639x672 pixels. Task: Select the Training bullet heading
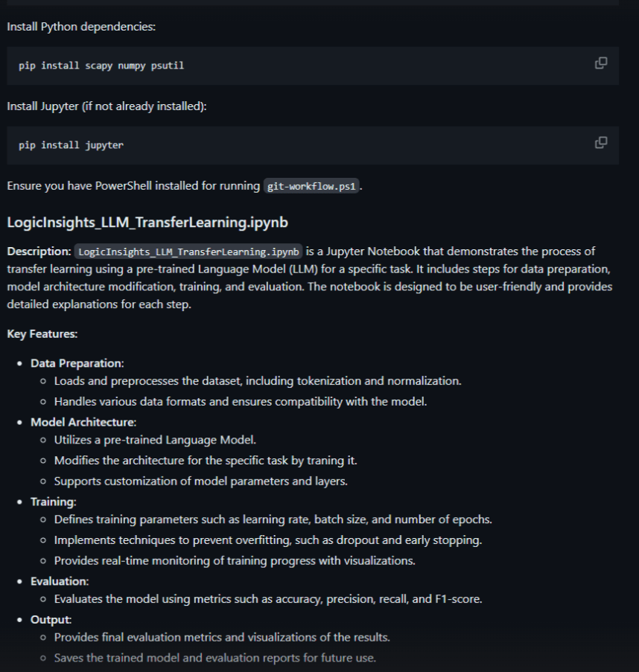(53, 502)
